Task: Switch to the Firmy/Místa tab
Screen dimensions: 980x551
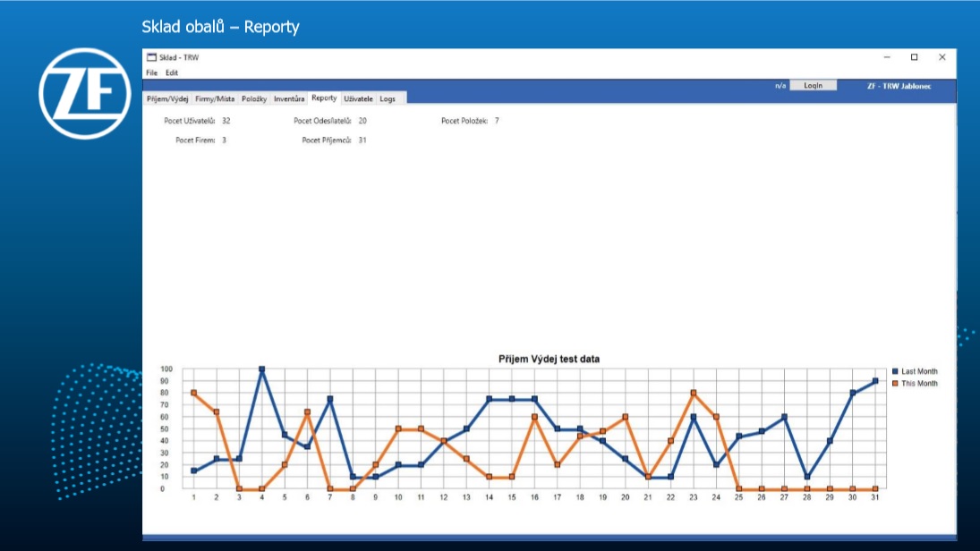Action: pyautogui.click(x=215, y=98)
